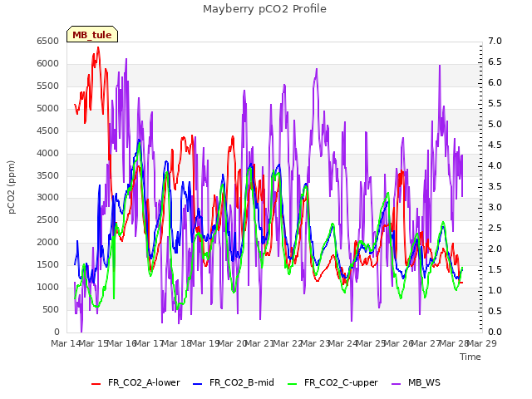Click the 0.0 right axis tick label
Screen dimensions: 532x399
(495, 332)
